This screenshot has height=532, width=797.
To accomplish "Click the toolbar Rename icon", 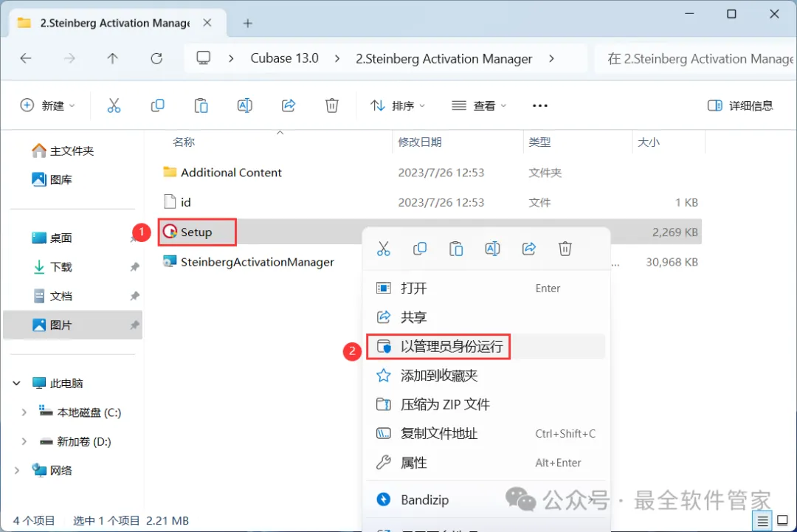I will [x=244, y=106].
